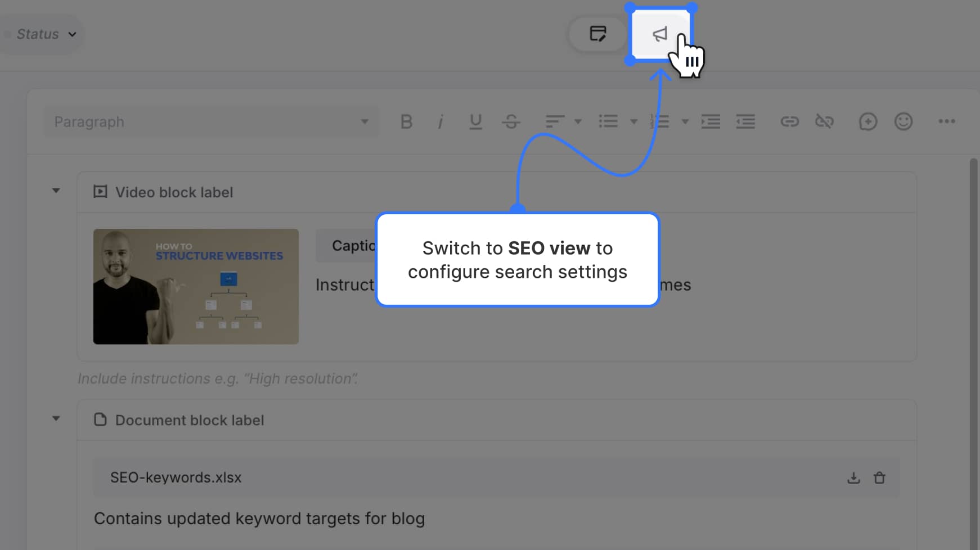Switch to SEO view megaphone icon

660,34
